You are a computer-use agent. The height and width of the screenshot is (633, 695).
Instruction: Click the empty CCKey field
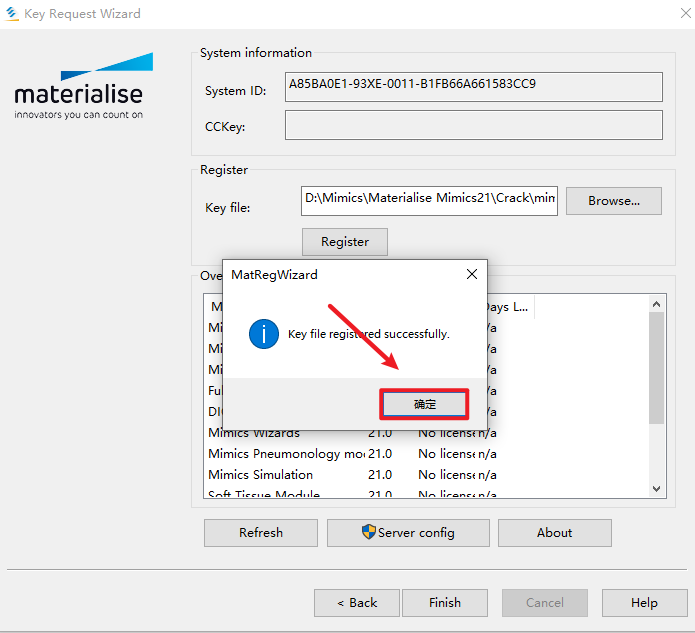click(x=473, y=125)
